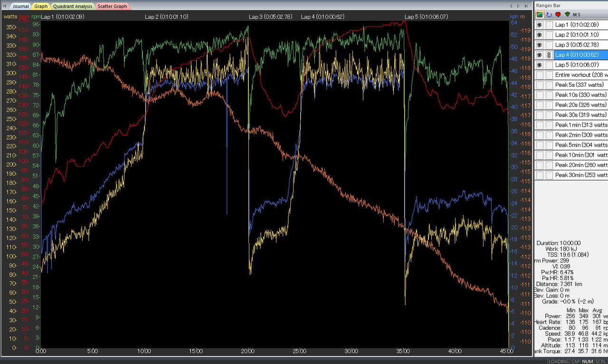
Task: Click the Lap 2 marker label above graph
Action: (167, 17)
